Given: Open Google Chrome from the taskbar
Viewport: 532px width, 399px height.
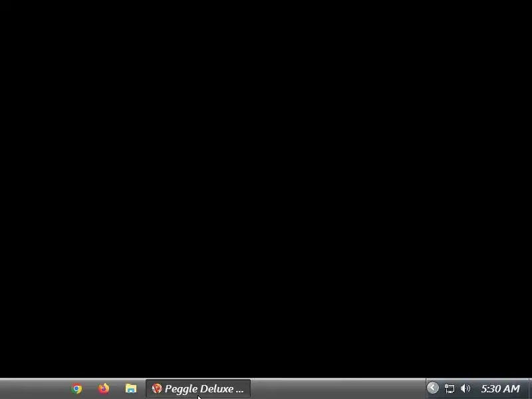Looking at the screenshot, I should 77,388.
